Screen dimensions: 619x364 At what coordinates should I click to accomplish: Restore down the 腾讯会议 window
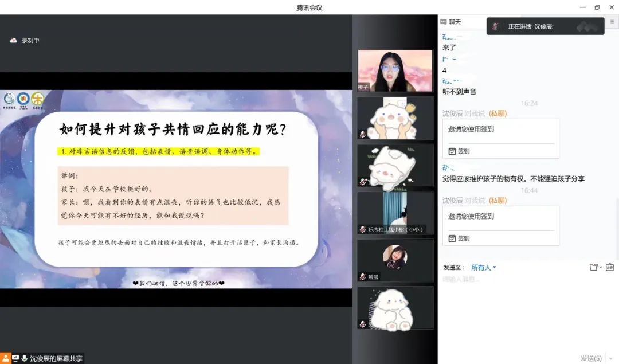597,7
